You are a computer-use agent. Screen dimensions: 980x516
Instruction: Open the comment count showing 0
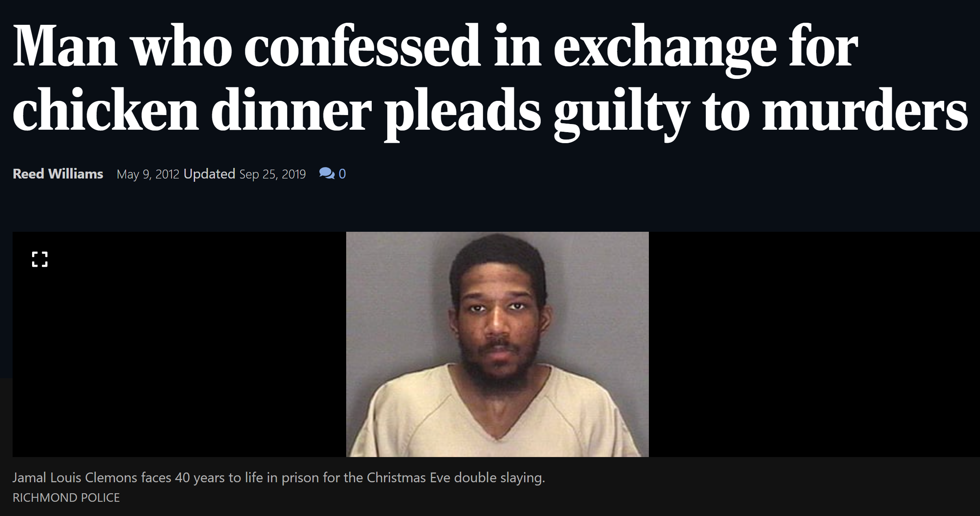pyautogui.click(x=342, y=174)
